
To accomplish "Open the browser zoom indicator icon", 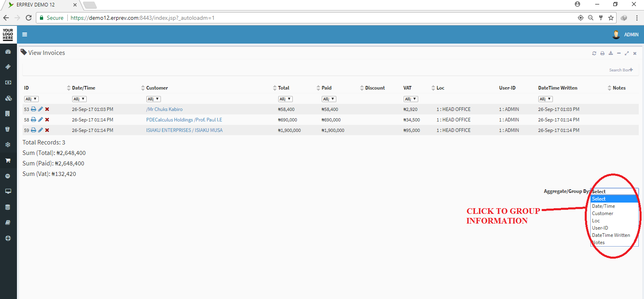I will pyautogui.click(x=591, y=18).
